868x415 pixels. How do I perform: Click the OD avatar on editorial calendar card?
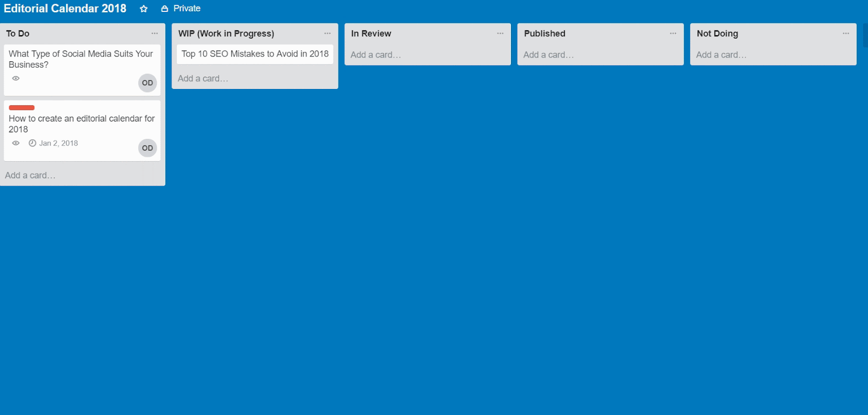point(147,148)
